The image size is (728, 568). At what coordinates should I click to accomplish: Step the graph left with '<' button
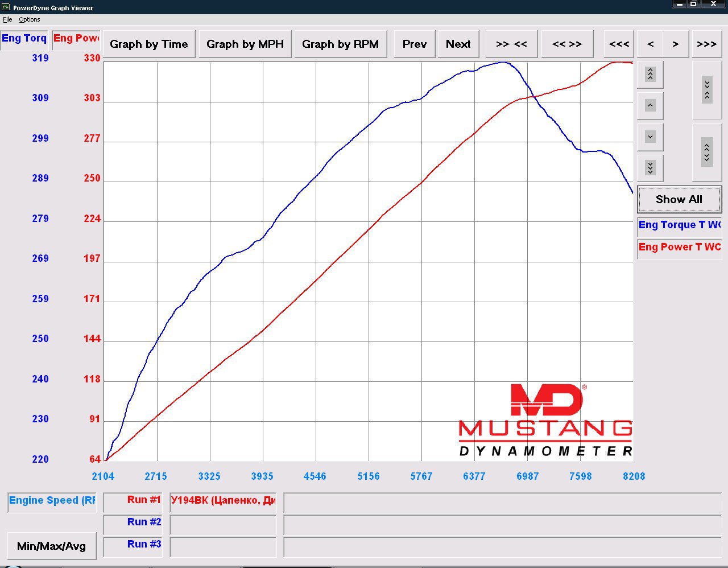(650, 44)
